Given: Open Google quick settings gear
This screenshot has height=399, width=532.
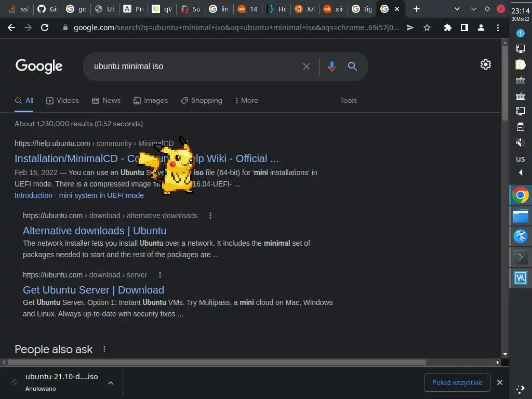Looking at the screenshot, I should (x=486, y=64).
